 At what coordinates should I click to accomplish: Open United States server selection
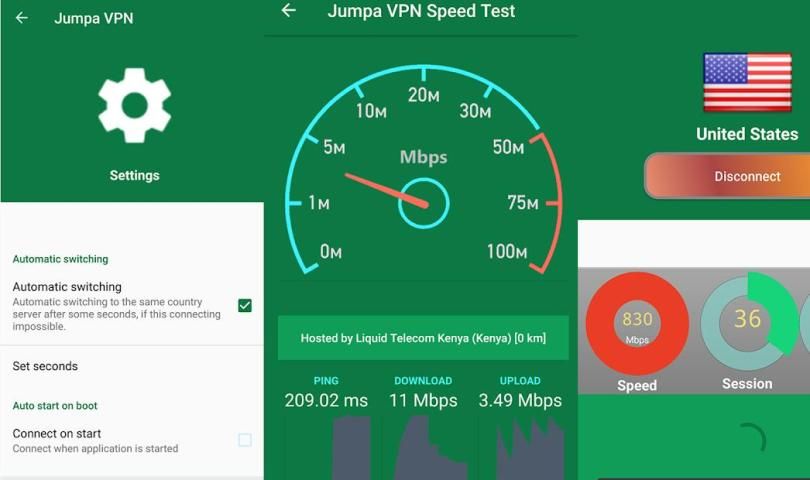click(x=747, y=134)
